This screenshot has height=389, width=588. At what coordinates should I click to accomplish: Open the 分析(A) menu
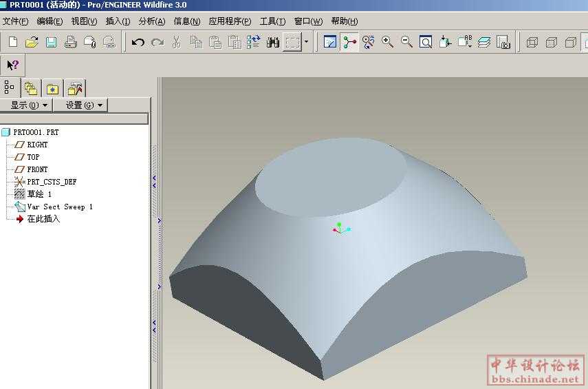coord(152,21)
